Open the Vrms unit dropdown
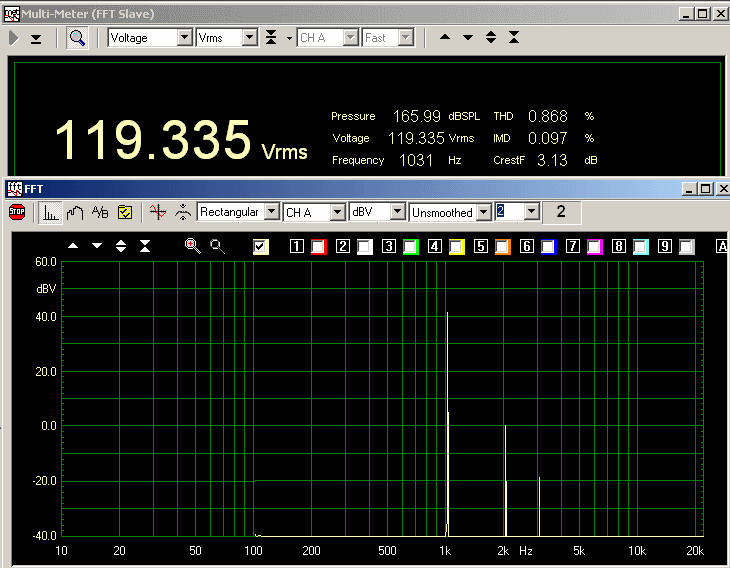 tap(249, 38)
